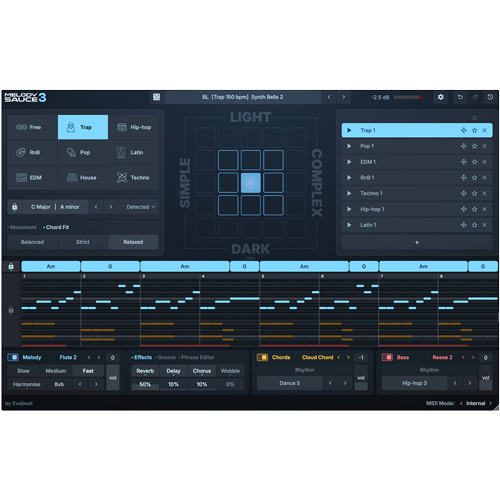Click the Melody vol slider
Screen dimensions: 500x500
(113, 378)
